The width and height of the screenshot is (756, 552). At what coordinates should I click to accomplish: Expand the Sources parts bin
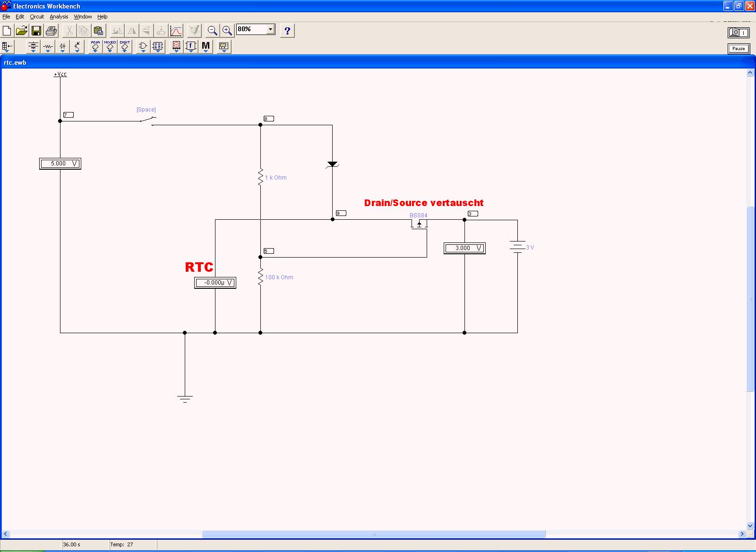pos(33,46)
